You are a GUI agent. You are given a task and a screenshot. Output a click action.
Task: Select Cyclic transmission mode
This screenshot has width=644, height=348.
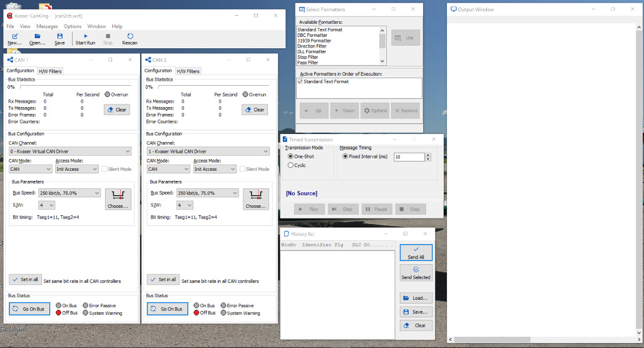(x=291, y=165)
